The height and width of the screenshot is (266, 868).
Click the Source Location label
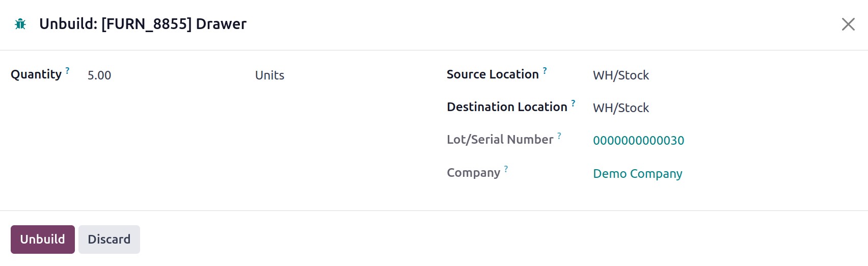pos(493,74)
